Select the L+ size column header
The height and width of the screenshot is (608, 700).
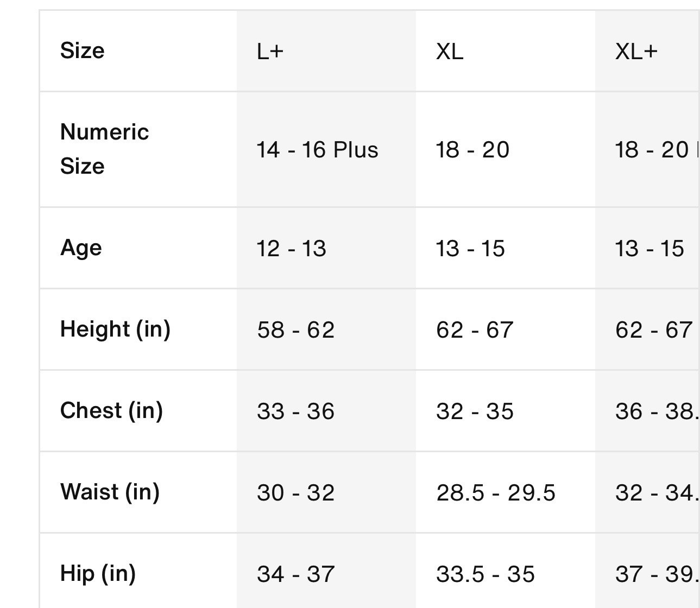(326, 51)
